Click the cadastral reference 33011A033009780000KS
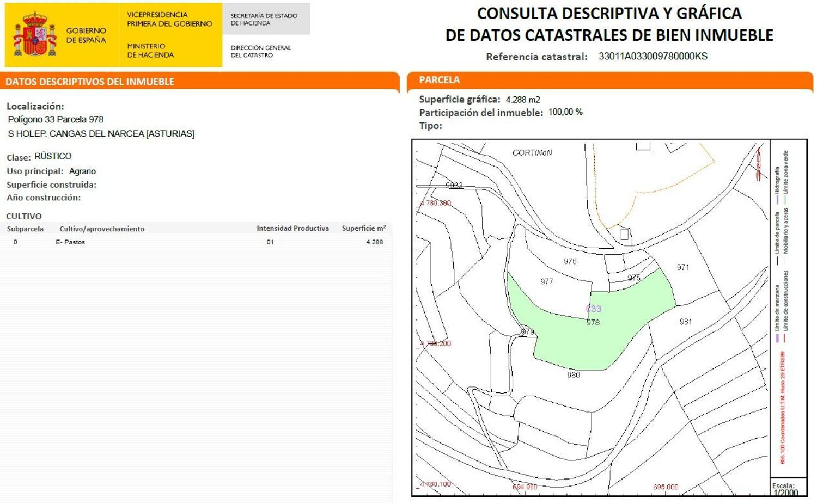 click(x=653, y=56)
